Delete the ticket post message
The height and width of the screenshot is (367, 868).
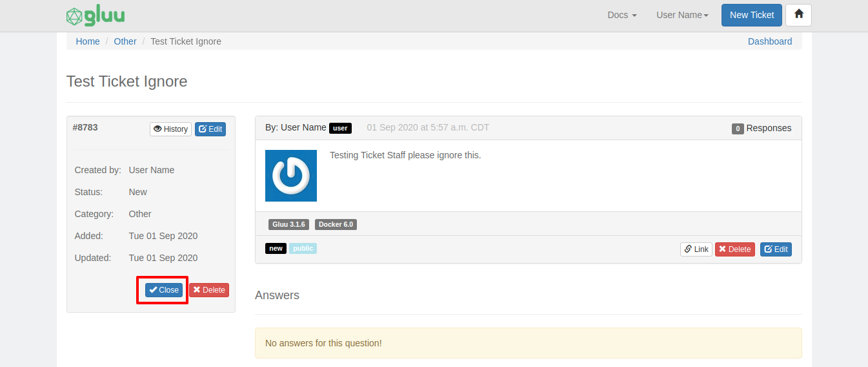[x=735, y=249]
